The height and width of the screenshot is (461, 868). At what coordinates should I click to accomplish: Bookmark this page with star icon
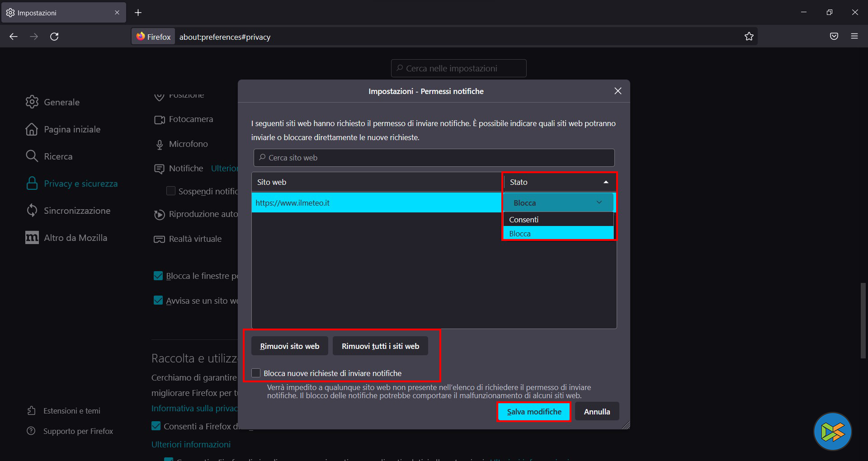[x=749, y=37]
